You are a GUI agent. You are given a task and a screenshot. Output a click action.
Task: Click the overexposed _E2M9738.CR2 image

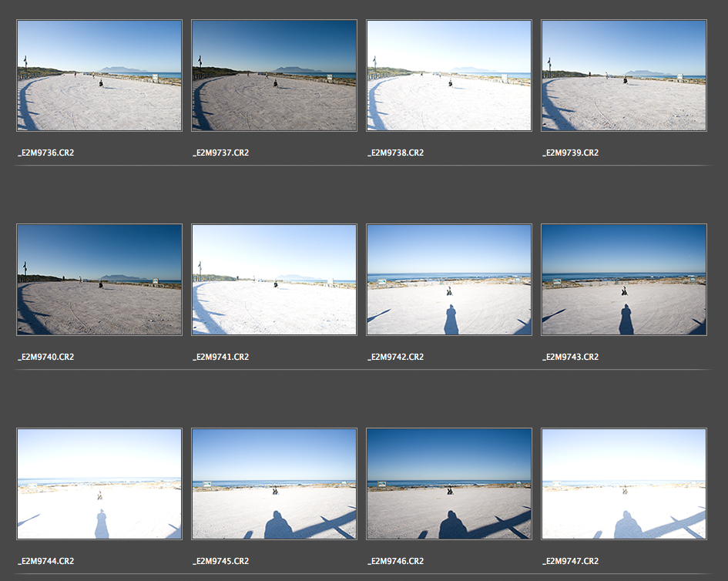[449, 76]
